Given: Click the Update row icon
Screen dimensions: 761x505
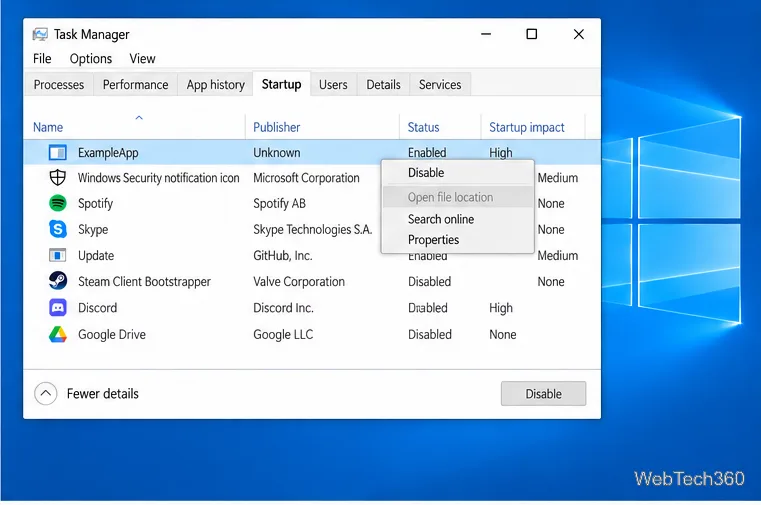Looking at the screenshot, I should [58, 255].
